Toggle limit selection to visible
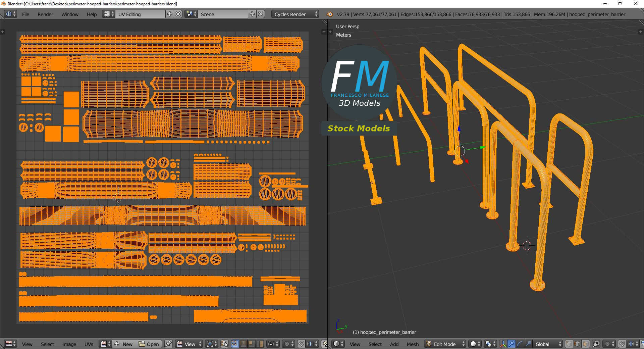The image size is (644, 349). click(x=596, y=344)
